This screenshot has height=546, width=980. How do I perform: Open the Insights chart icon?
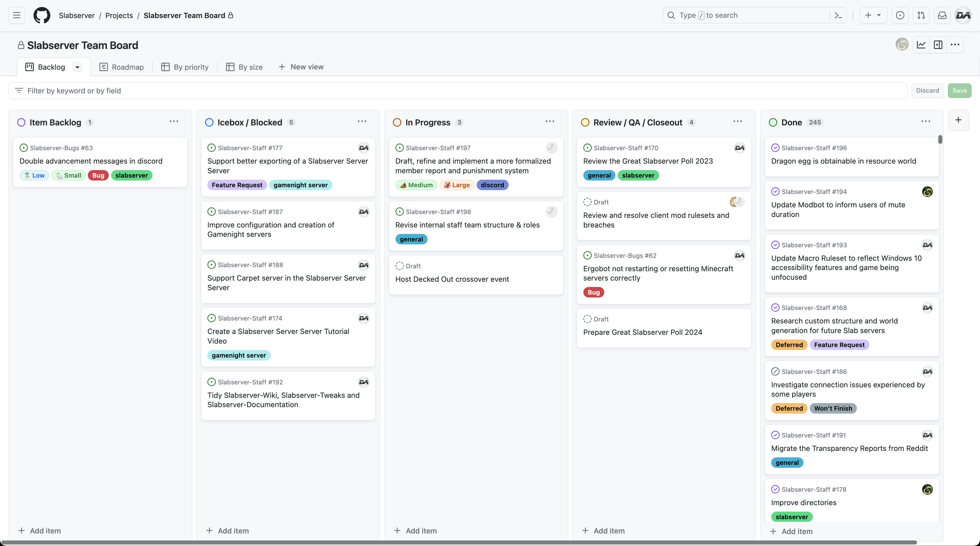point(921,45)
